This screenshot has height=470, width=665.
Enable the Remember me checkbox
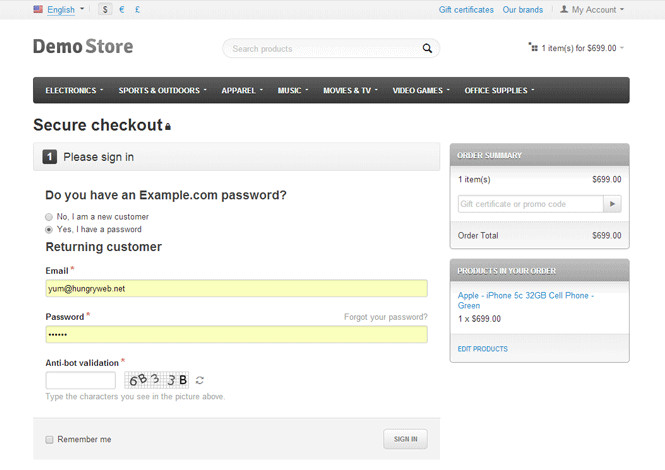50,439
